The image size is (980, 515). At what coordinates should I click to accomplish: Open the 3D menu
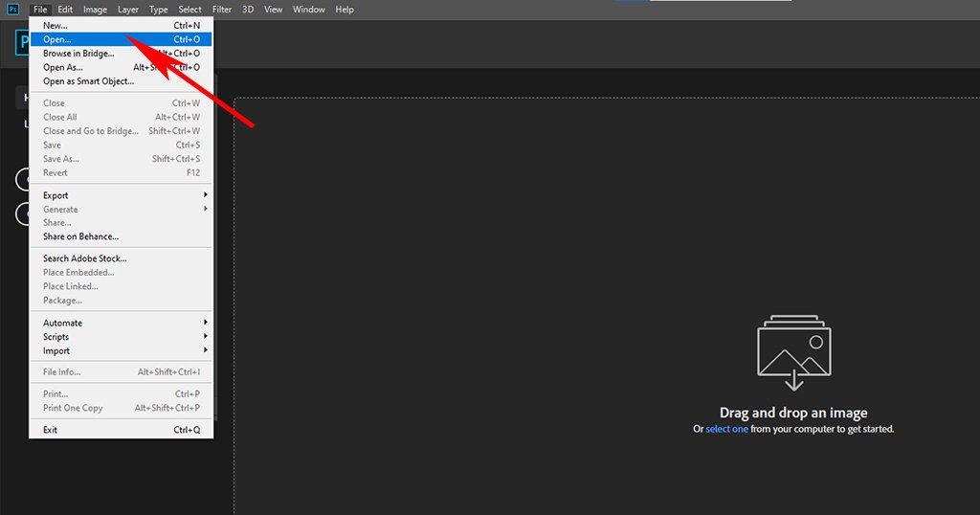(248, 10)
